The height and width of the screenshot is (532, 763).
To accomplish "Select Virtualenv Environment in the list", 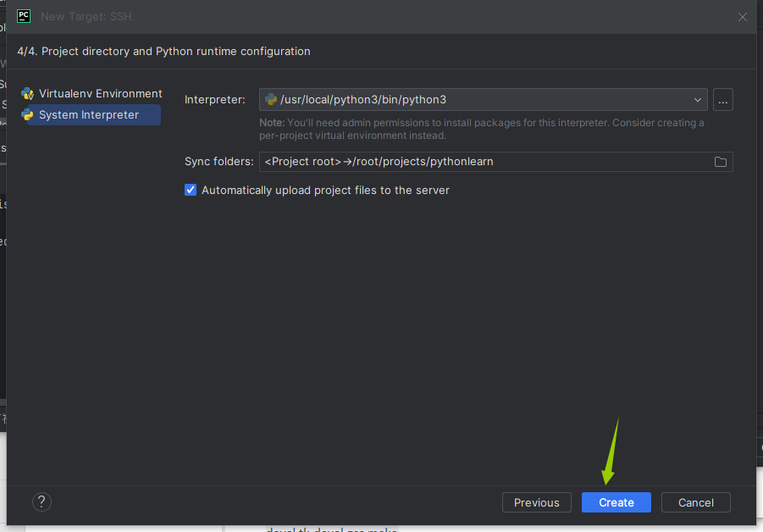I will (100, 94).
